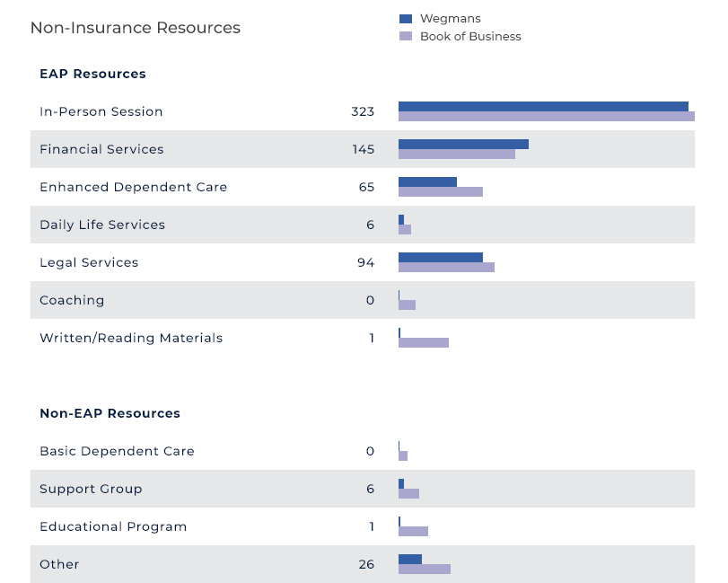Click the Non-EAP Resources section header
Screen dimensions: 728x583
point(110,413)
